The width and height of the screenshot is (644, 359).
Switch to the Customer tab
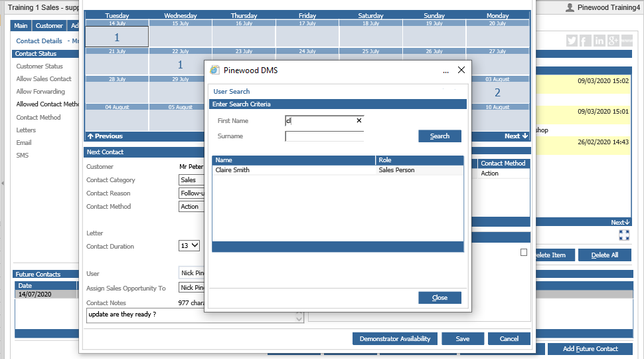pyautogui.click(x=49, y=25)
